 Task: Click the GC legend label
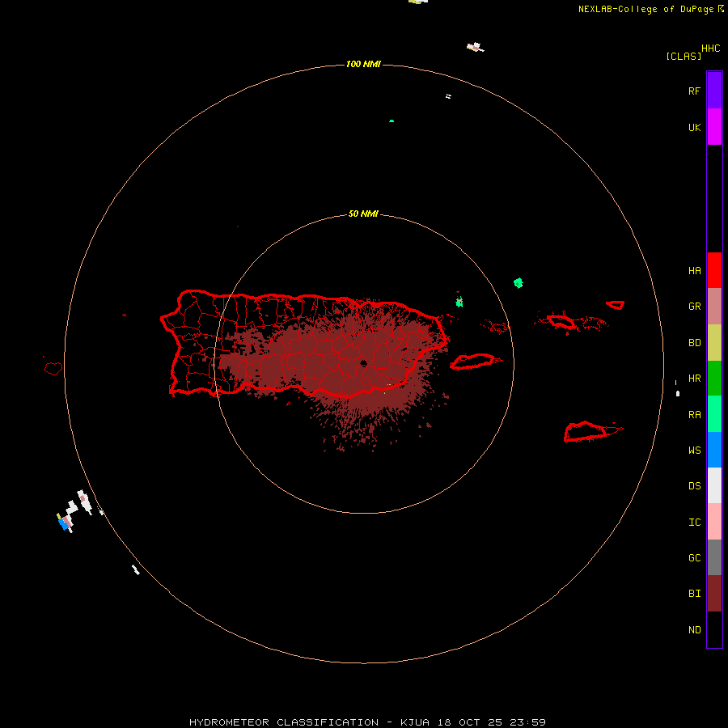694,557
